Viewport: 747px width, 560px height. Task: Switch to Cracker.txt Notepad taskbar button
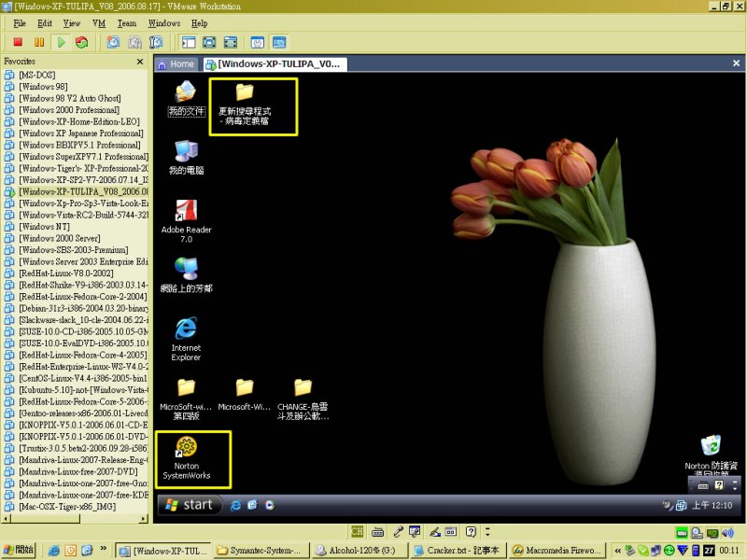(458, 551)
